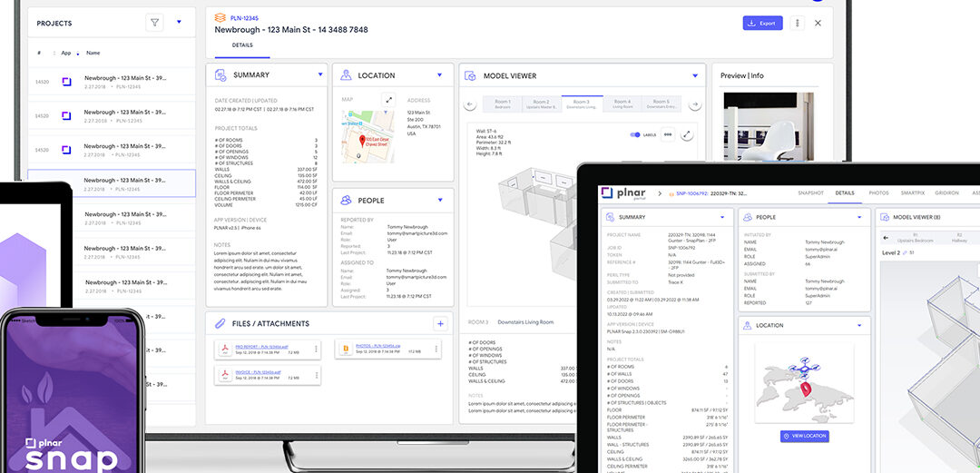The height and width of the screenshot is (473, 980).
Task: Click the Export button
Action: [x=762, y=23]
